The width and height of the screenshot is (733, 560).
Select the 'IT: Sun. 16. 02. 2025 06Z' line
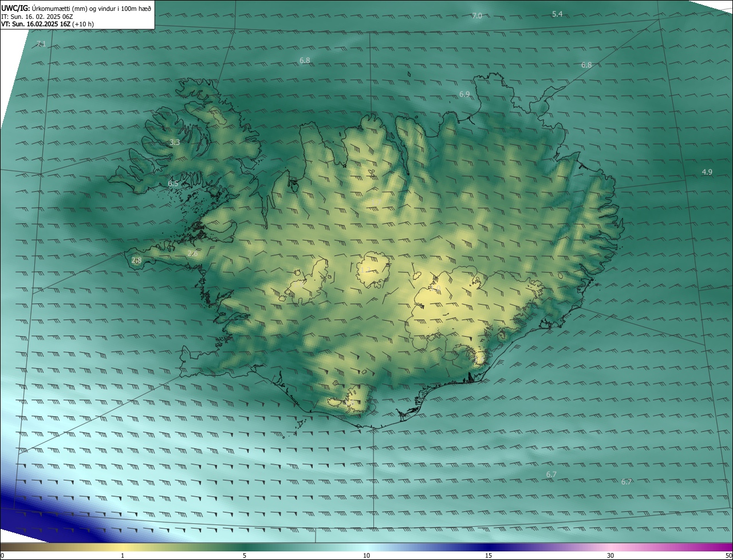[37, 17]
